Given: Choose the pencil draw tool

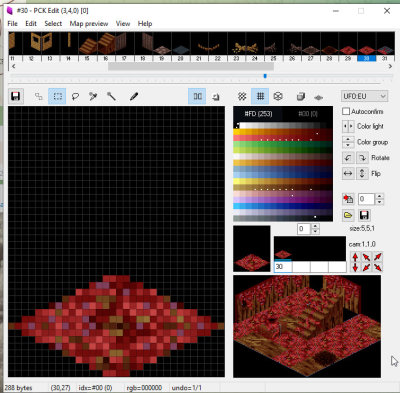Looking at the screenshot, I should point(134,96).
